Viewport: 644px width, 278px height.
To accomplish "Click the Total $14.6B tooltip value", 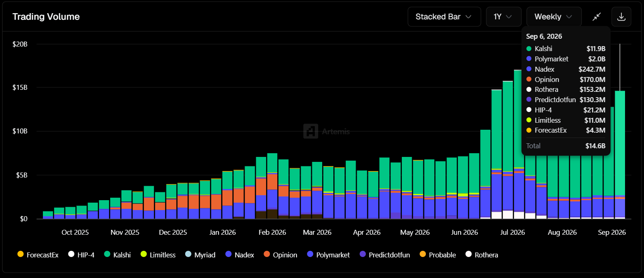I will coord(596,146).
